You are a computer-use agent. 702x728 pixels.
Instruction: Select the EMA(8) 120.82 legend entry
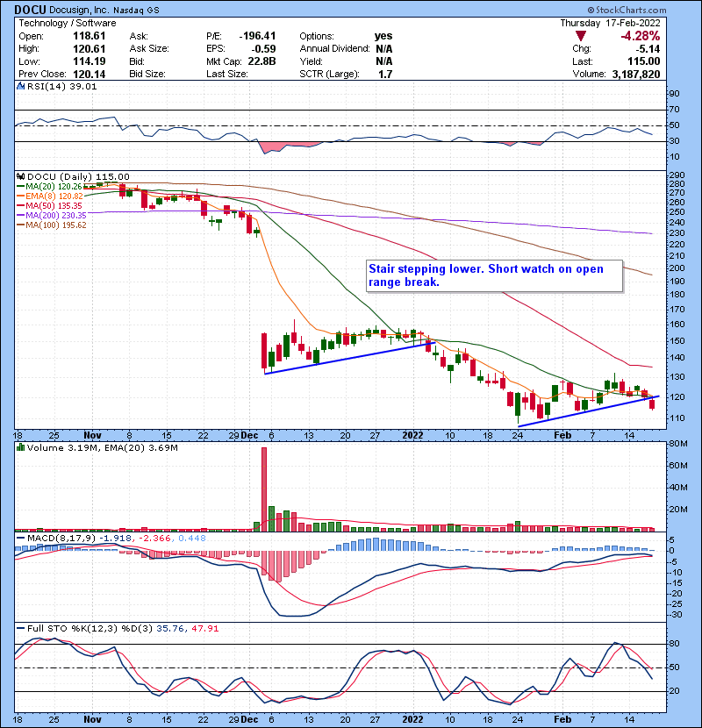tap(50, 196)
